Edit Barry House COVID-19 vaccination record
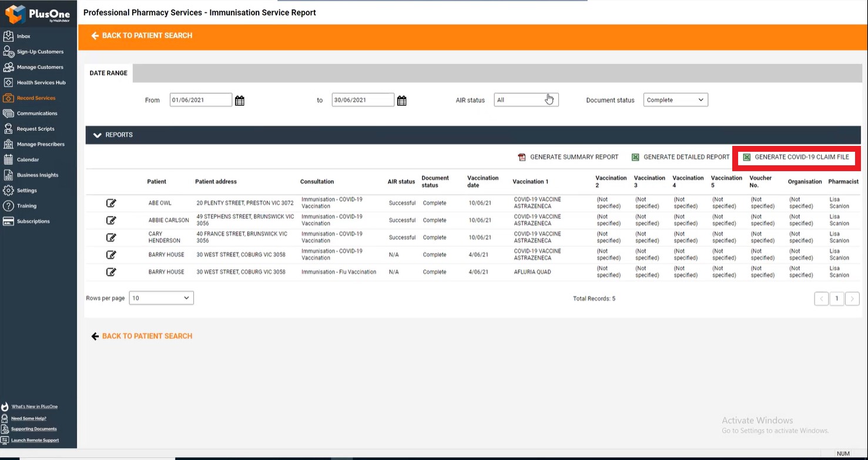868x460 pixels. point(111,255)
